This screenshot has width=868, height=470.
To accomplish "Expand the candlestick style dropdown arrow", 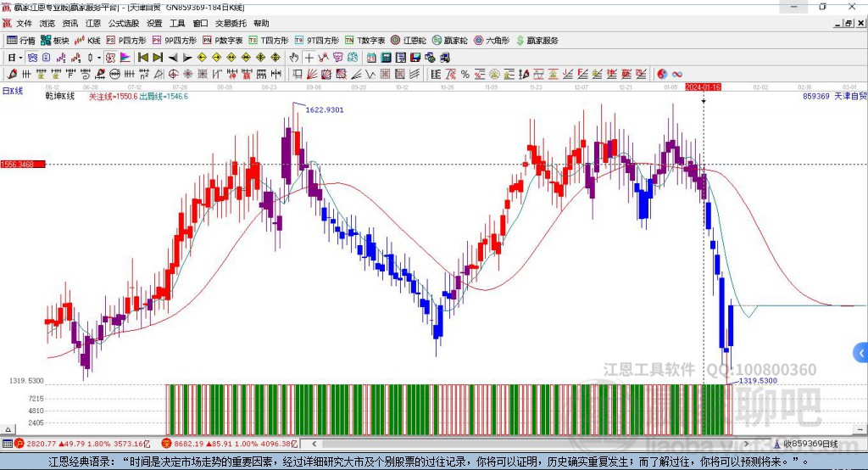I will 99,58.
